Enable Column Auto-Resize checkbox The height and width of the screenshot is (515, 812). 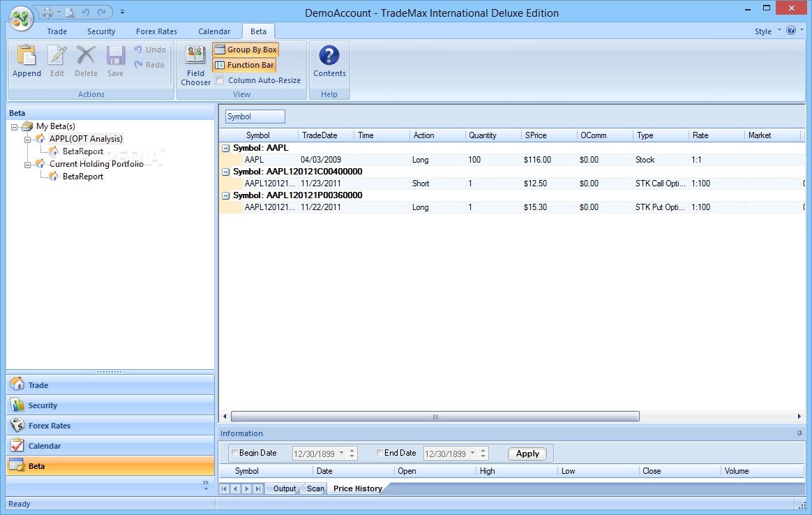coord(220,80)
